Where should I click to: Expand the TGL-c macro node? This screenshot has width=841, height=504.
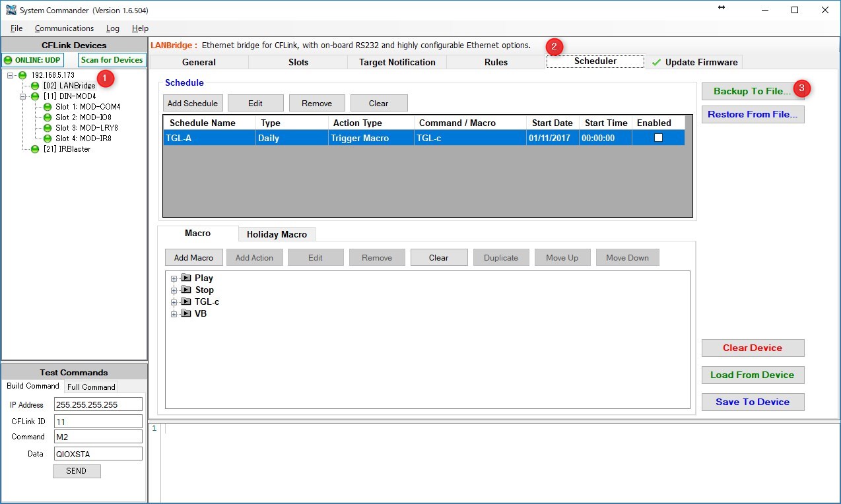(174, 302)
